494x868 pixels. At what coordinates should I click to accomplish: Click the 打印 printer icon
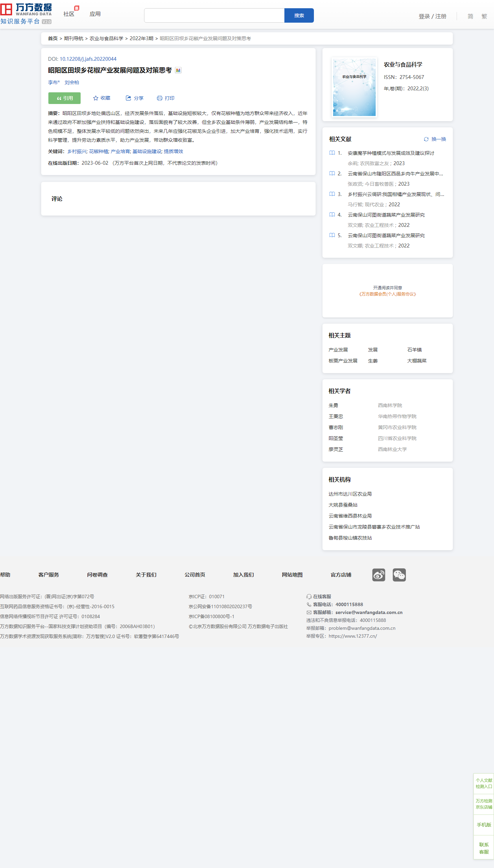coord(160,98)
